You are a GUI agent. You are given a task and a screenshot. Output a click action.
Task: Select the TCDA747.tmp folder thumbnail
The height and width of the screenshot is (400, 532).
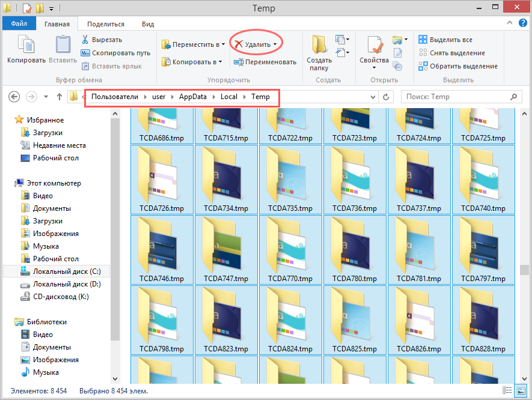[226, 250]
